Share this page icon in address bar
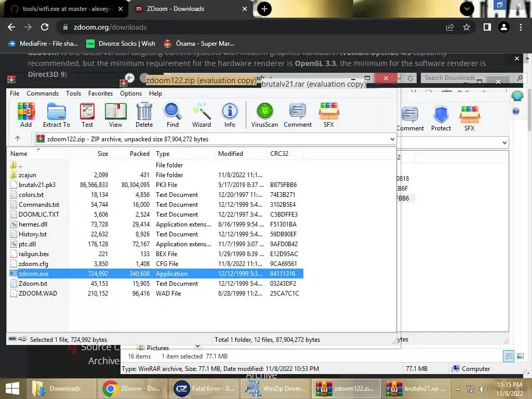Viewport: 532px width, 399px height. pos(450,27)
